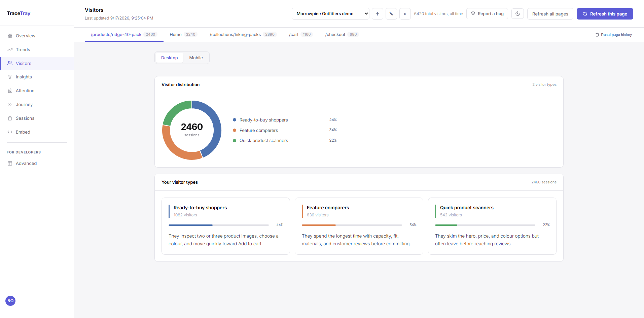Image resolution: width=644 pixels, height=318 pixels.
Task: Go to Trends in sidebar
Action: [x=37, y=49]
